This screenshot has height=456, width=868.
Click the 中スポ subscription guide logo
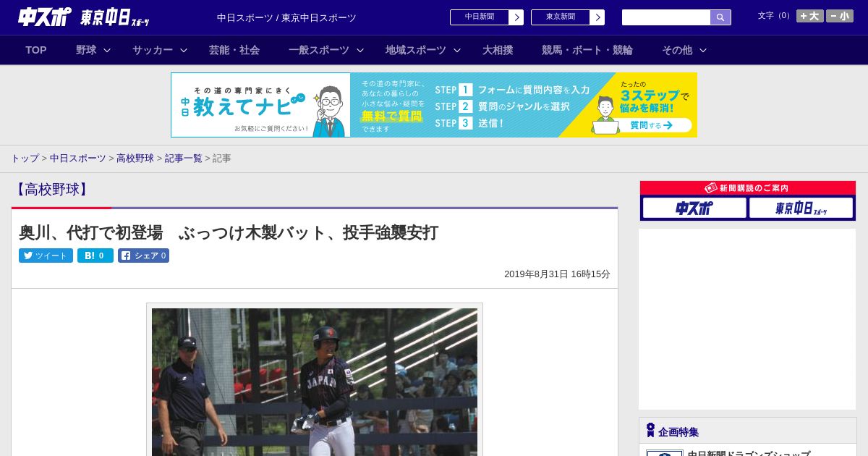[694, 208]
